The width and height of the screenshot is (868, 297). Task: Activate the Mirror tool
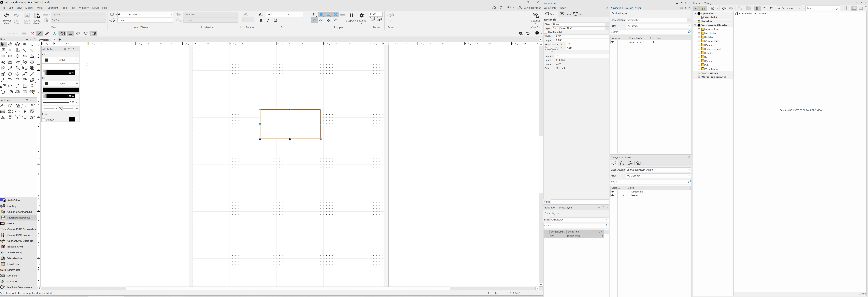[18, 74]
